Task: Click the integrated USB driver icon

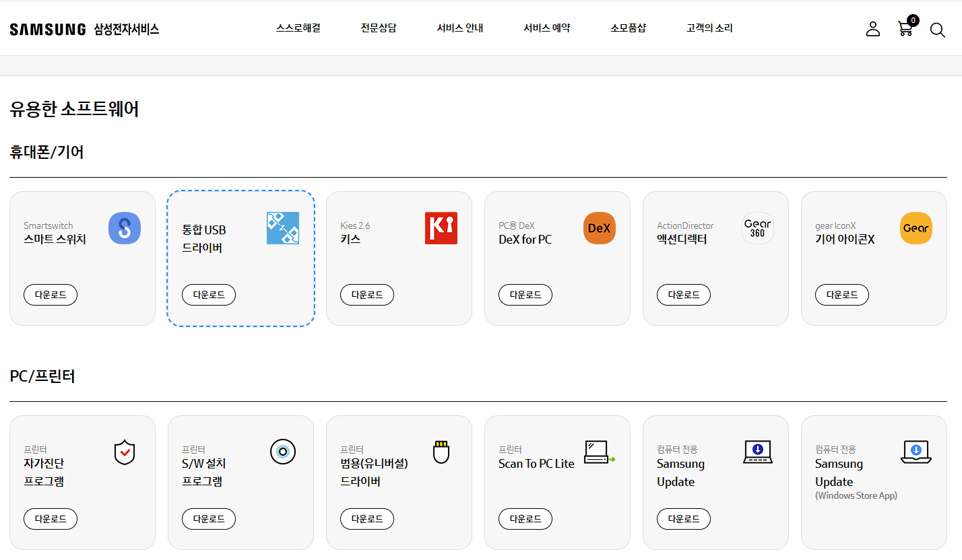Action: tap(283, 228)
